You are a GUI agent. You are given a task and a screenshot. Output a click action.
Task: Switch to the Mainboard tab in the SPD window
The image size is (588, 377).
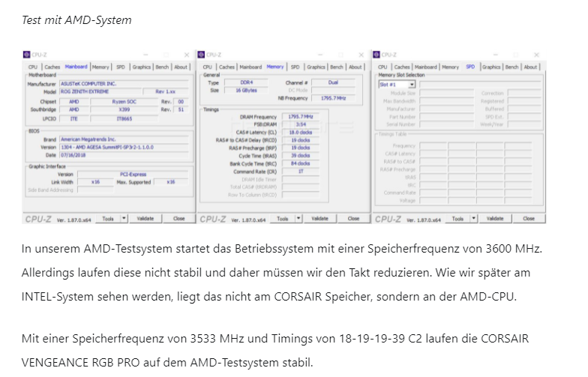[426, 67]
